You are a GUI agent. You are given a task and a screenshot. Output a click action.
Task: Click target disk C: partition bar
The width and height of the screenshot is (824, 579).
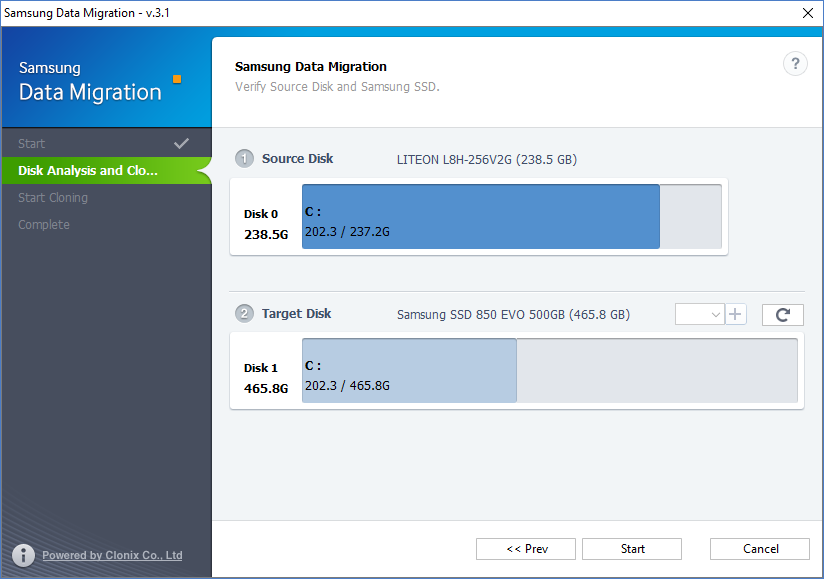click(x=409, y=371)
